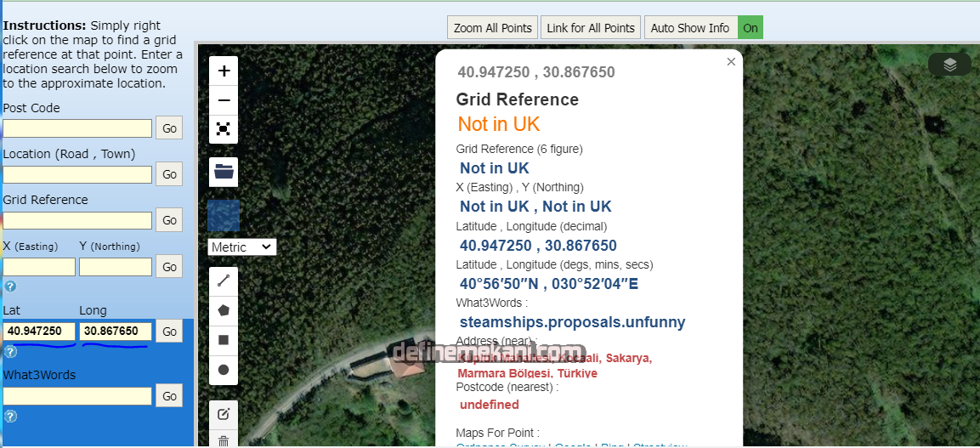Open the folder icon on map toolbar
Viewport: 980px width, 448px height.
[x=224, y=172]
